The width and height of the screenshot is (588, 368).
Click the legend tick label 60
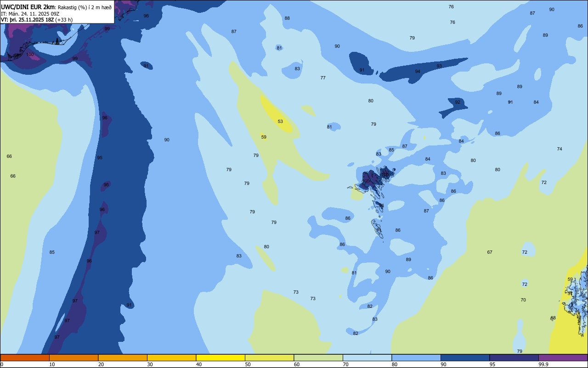click(297, 364)
